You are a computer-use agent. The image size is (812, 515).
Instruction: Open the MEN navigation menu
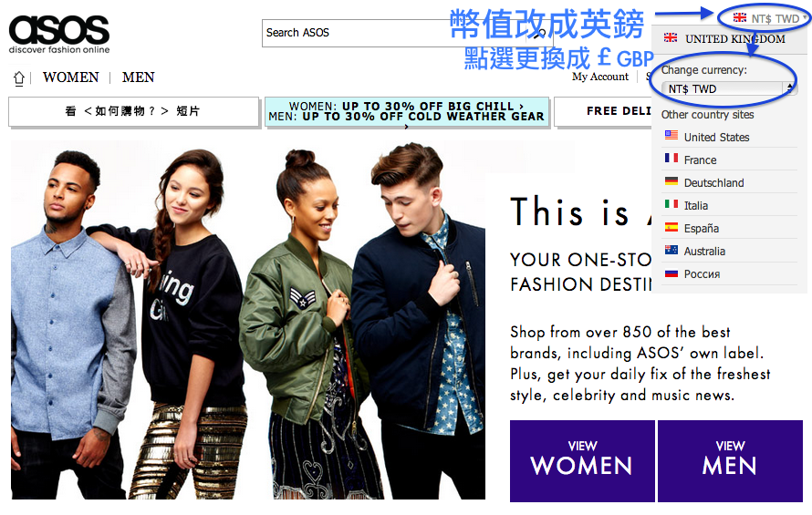click(139, 77)
